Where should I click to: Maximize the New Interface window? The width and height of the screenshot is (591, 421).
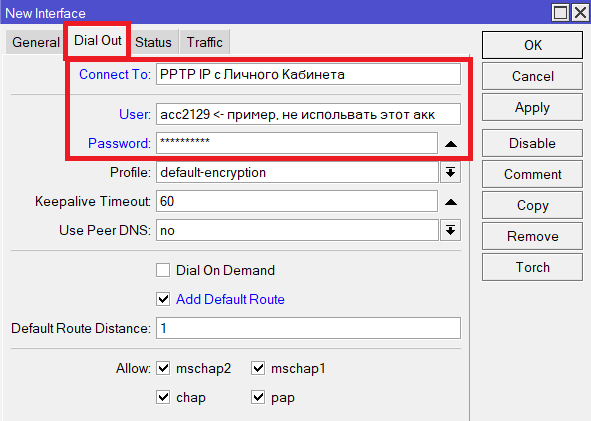tap(560, 13)
